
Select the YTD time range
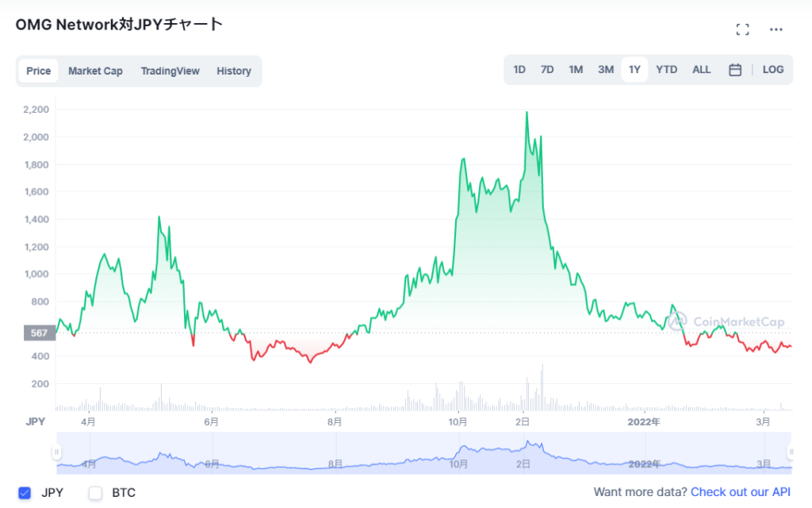[x=666, y=70]
